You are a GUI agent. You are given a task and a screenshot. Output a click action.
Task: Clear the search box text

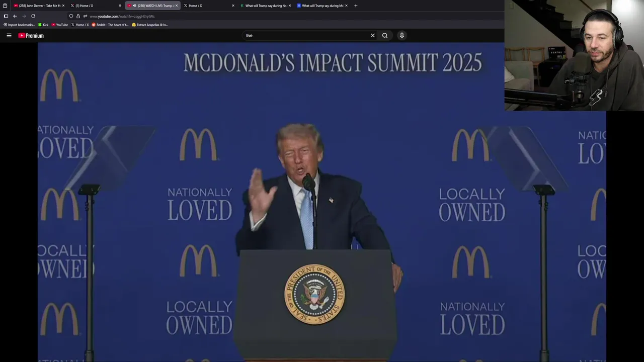373,35
